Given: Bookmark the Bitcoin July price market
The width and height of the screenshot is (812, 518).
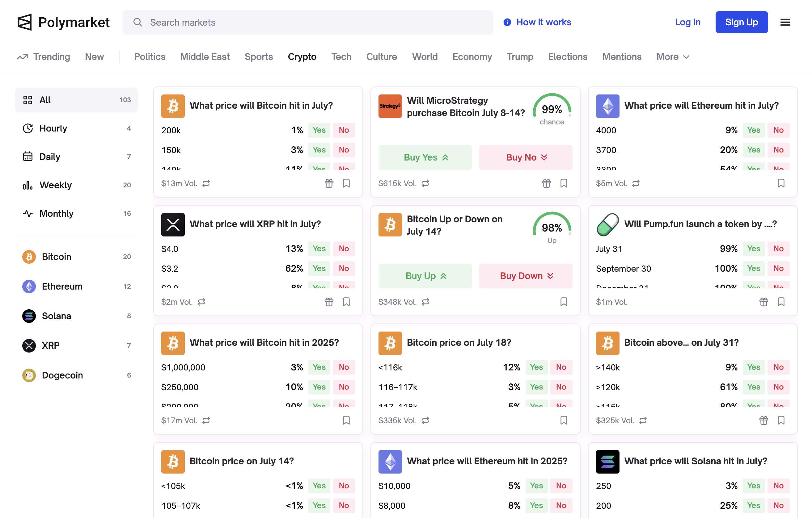Looking at the screenshot, I should (x=346, y=183).
